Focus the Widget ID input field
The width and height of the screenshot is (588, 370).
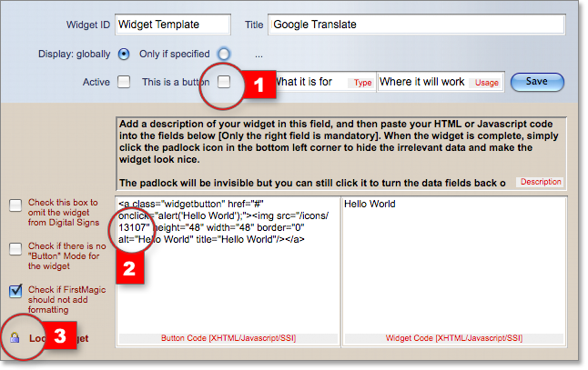click(173, 25)
